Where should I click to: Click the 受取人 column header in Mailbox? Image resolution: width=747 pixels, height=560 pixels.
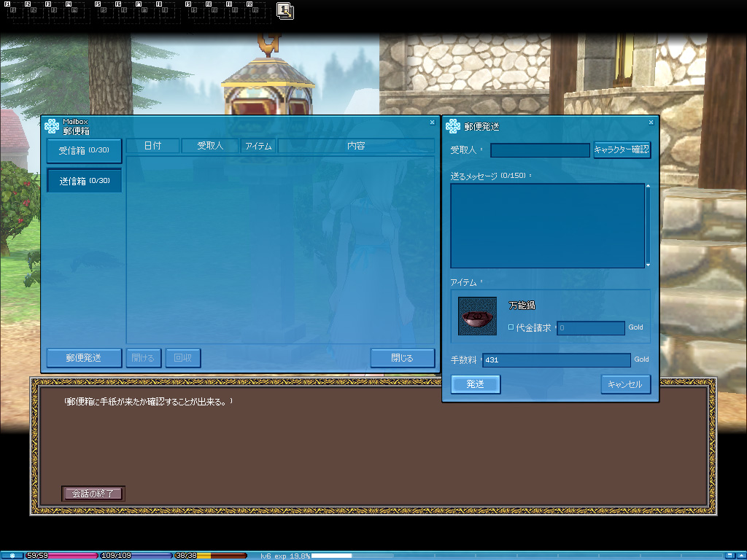210,146
